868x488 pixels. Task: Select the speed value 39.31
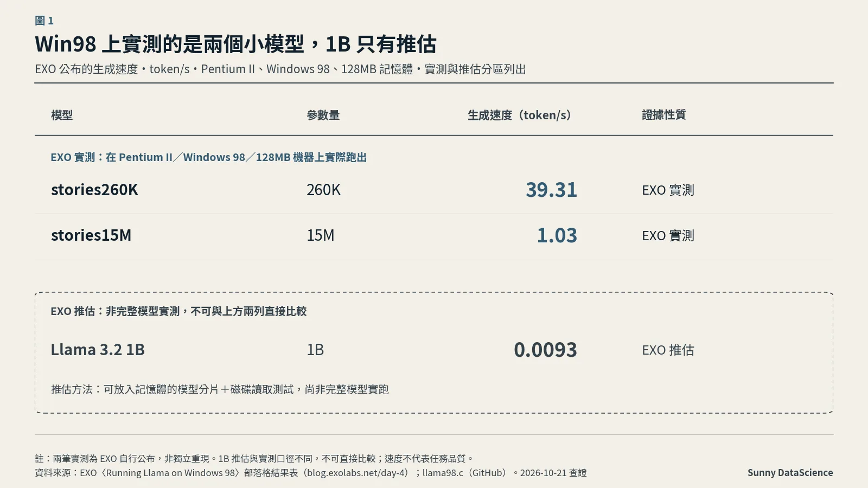click(x=551, y=190)
